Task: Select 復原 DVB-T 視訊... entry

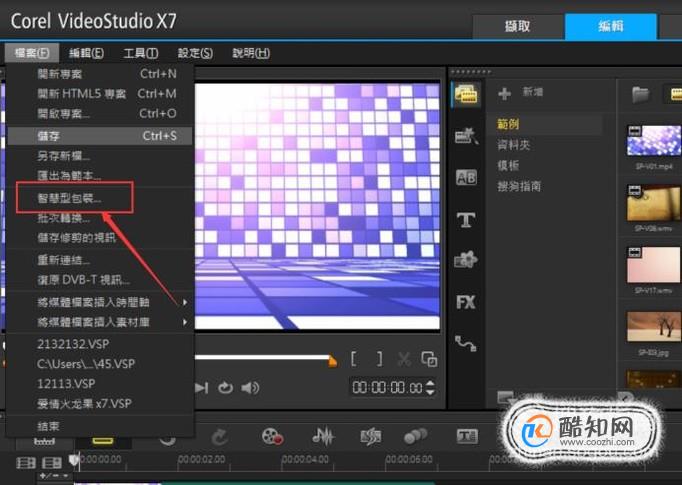Action: point(100,280)
